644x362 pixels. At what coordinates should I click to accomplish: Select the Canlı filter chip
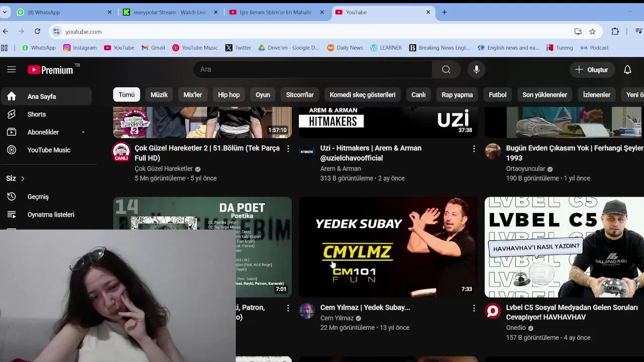coord(419,95)
